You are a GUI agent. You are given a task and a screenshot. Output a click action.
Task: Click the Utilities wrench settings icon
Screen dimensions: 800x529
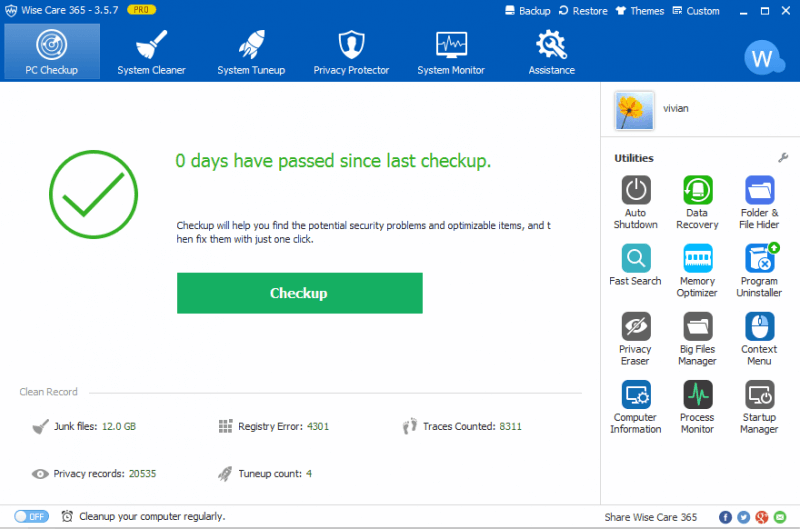782,158
